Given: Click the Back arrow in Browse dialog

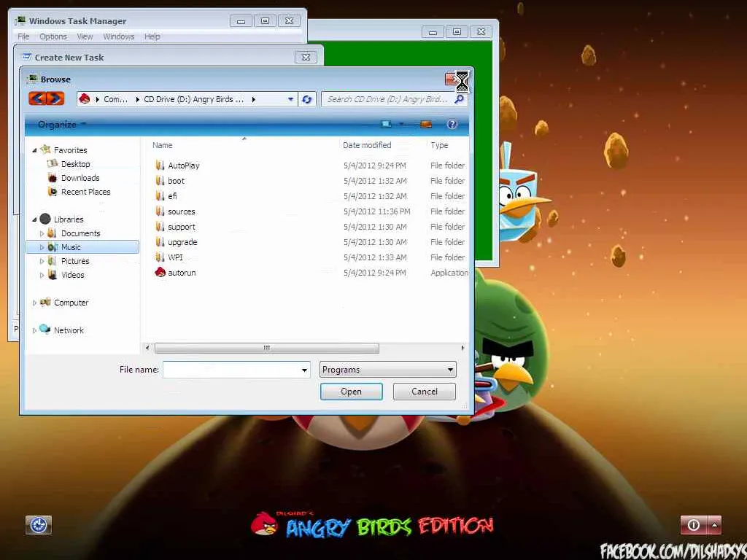Looking at the screenshot, I should pos(38,98).
